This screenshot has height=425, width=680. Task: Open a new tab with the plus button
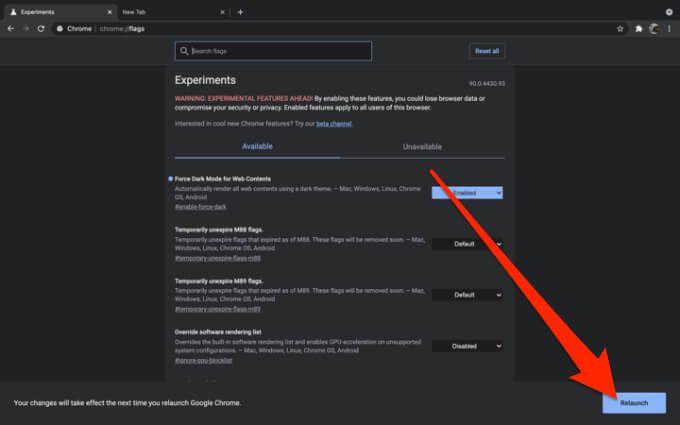coord(240,12)
